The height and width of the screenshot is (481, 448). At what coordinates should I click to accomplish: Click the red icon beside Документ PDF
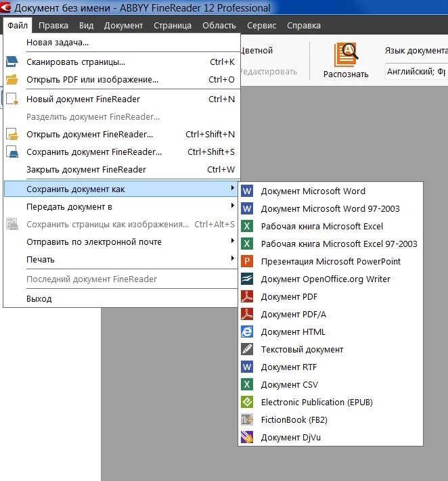[x=247, y=296]
